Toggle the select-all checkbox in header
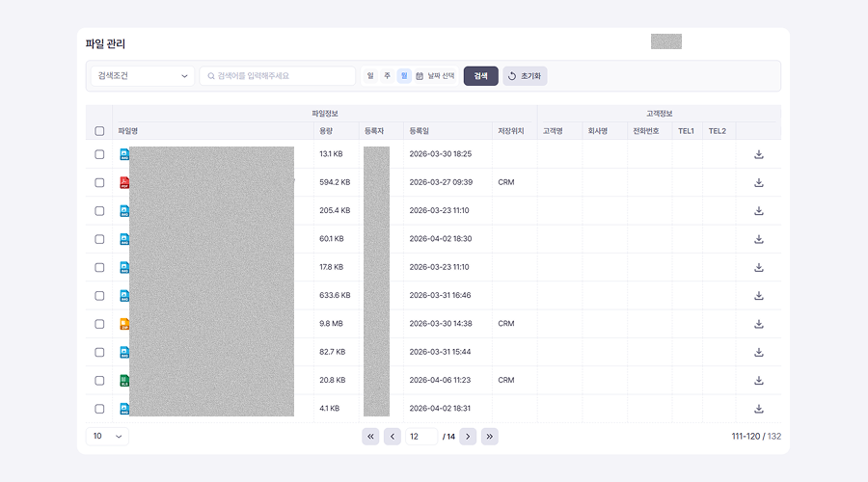Image resolution: width=868 pixels, height=482 pixels. click(99, 131)
